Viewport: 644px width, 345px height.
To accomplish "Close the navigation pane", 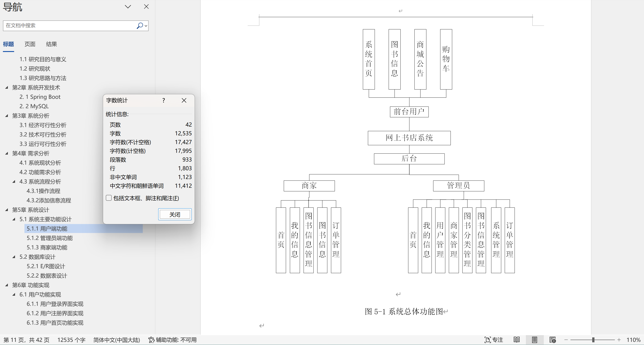I will 146,6.
